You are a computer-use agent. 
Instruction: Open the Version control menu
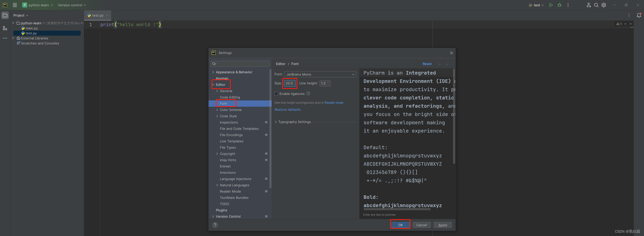click(x=72, y=5)
